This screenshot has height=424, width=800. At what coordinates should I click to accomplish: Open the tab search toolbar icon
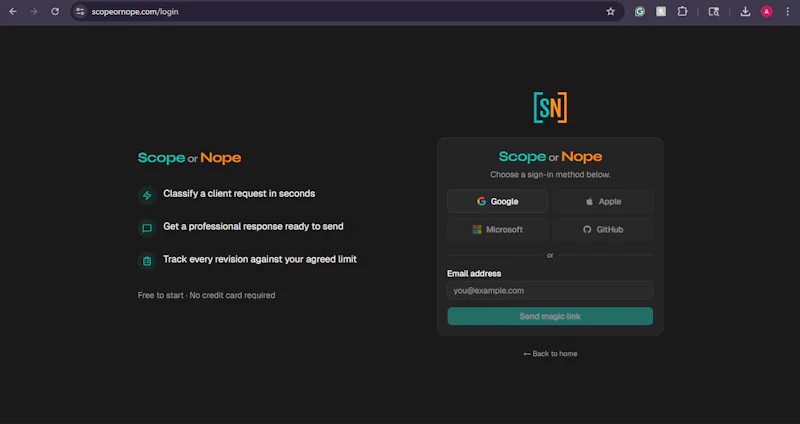tap(714, 11)
